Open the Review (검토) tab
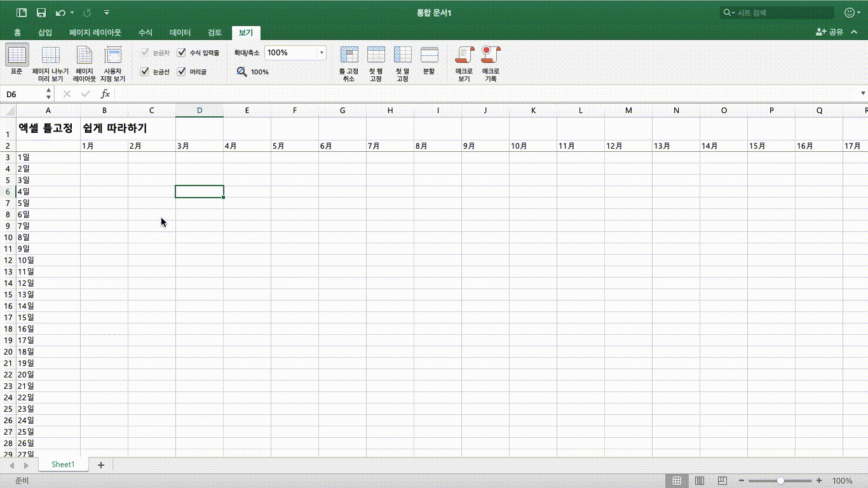Image resolution: width=868 pixels, height=488 pixels. [x=215, y=32]
